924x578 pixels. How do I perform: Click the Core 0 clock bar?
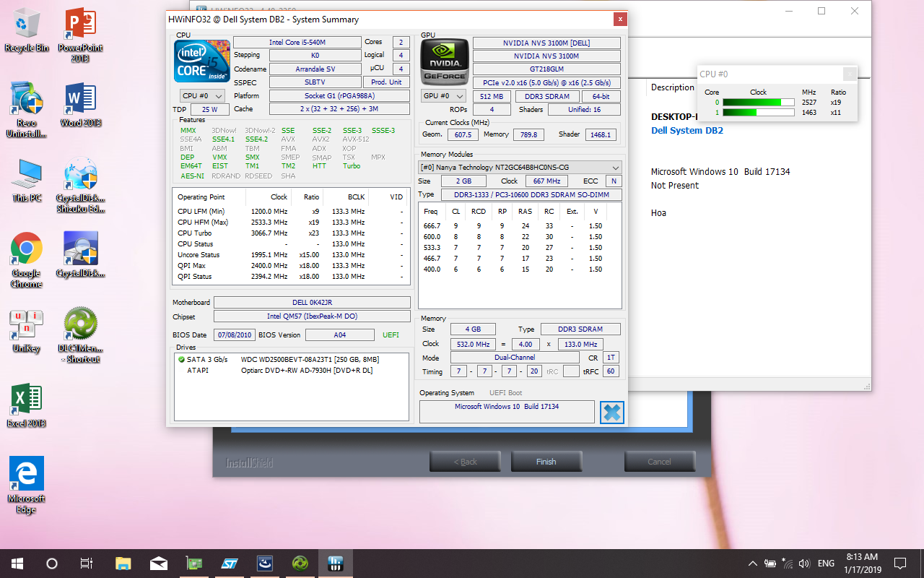tap(758, 103)
